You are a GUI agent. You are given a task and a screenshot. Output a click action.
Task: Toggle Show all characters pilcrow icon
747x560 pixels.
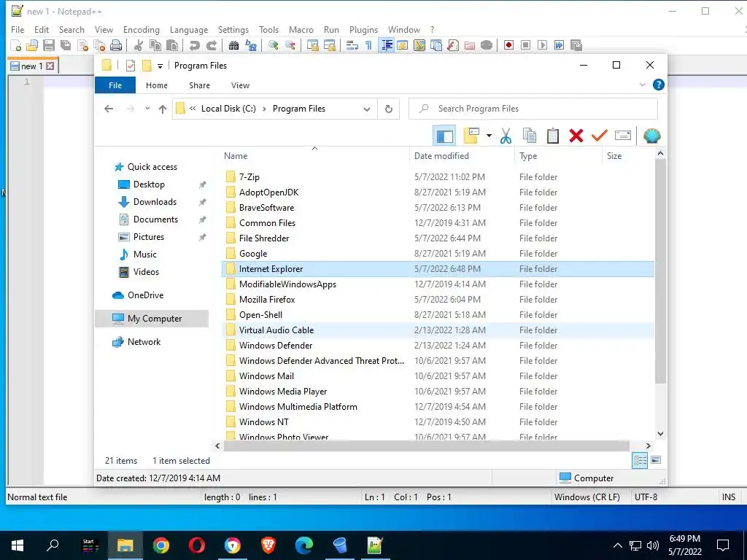tap(368, 45)
